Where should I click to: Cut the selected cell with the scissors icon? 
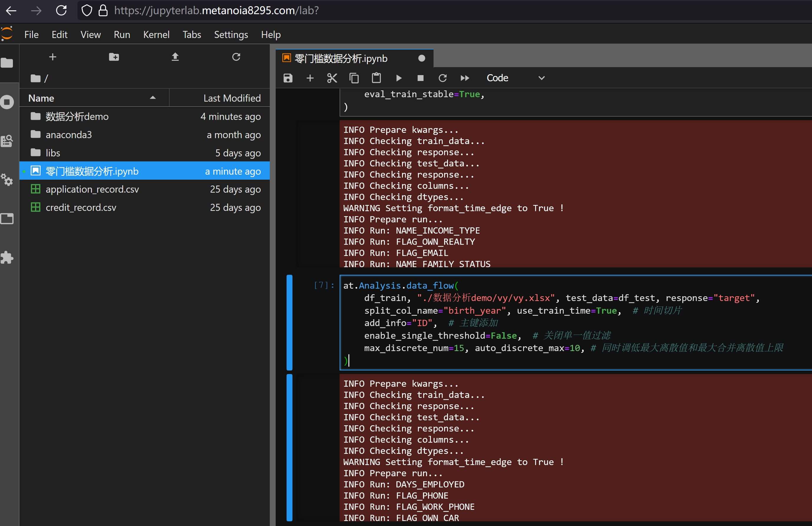[x=332, y=78]
